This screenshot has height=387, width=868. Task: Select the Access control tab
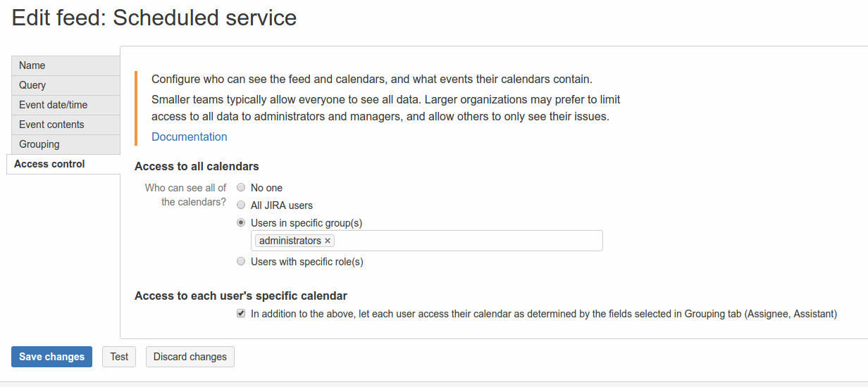coord(63,164)
